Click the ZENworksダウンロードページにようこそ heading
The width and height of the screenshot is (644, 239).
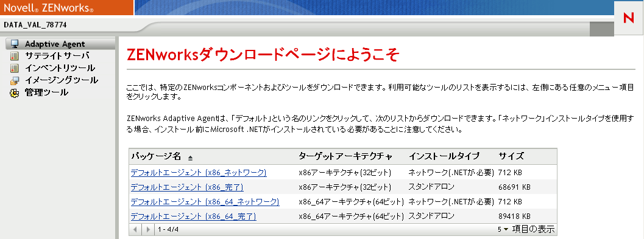pyautogui.click(x=263, y=55)
